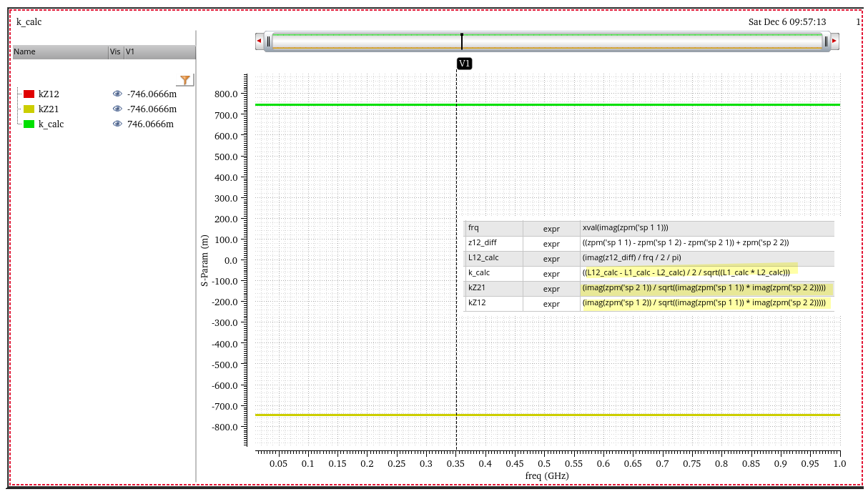Click the left zoom handle grip
This screenshot has height=494, width=868.
pos(269,41)
